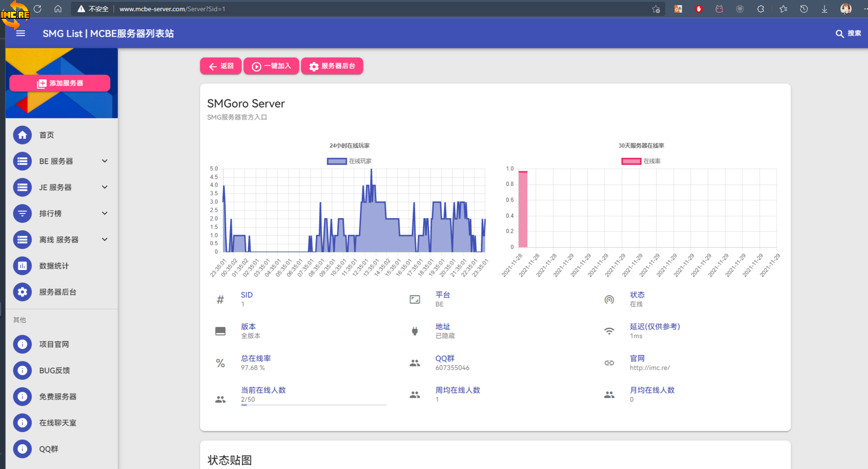This screenshot has height=469, width=868.
Task: Click the 返回 back button
Action: point(221,66)
